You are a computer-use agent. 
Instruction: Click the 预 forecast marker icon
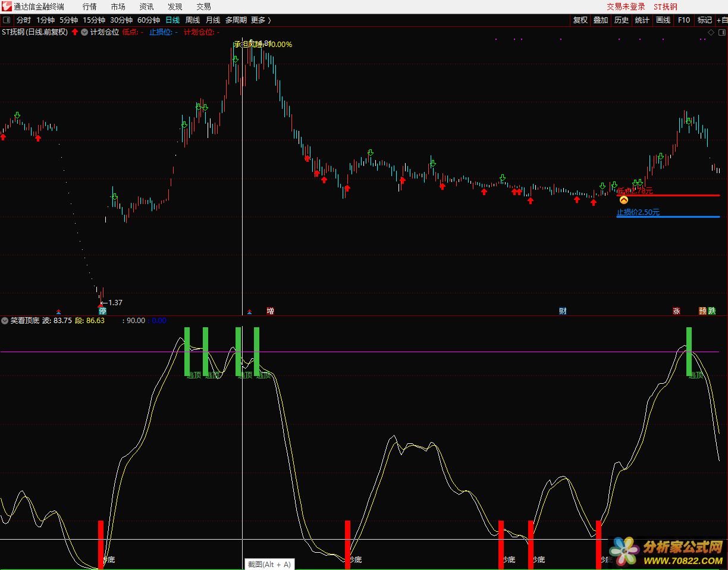702,311
